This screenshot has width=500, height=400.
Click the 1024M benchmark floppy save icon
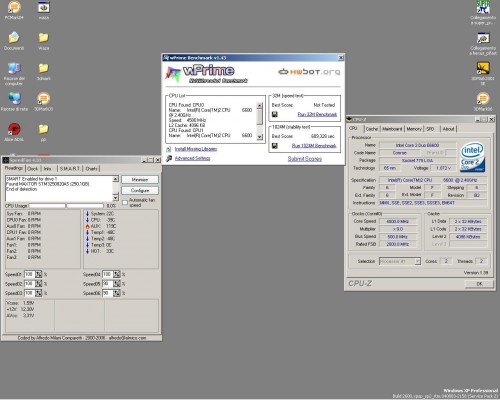(275, 146)
